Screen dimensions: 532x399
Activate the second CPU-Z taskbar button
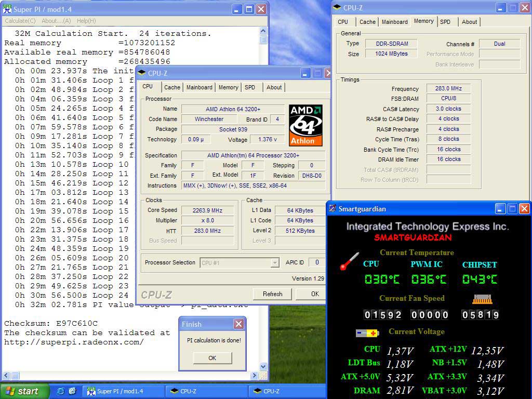(x=287, y=391)
